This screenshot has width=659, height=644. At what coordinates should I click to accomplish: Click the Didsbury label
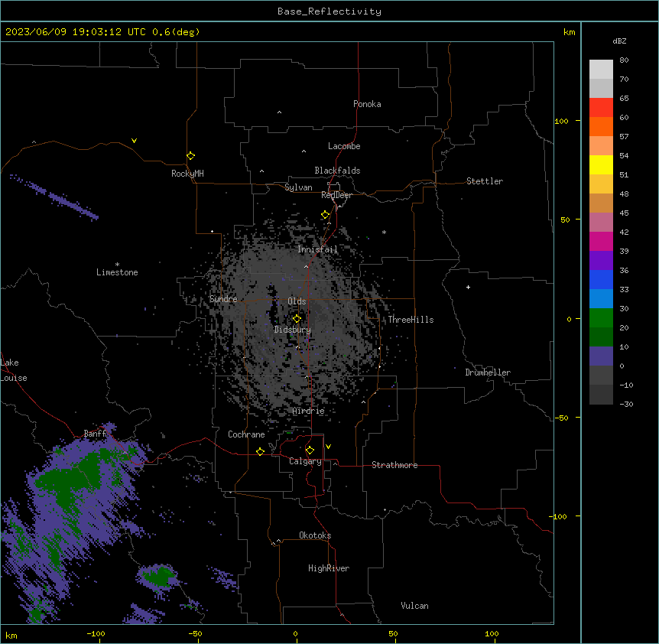[292, 330]
